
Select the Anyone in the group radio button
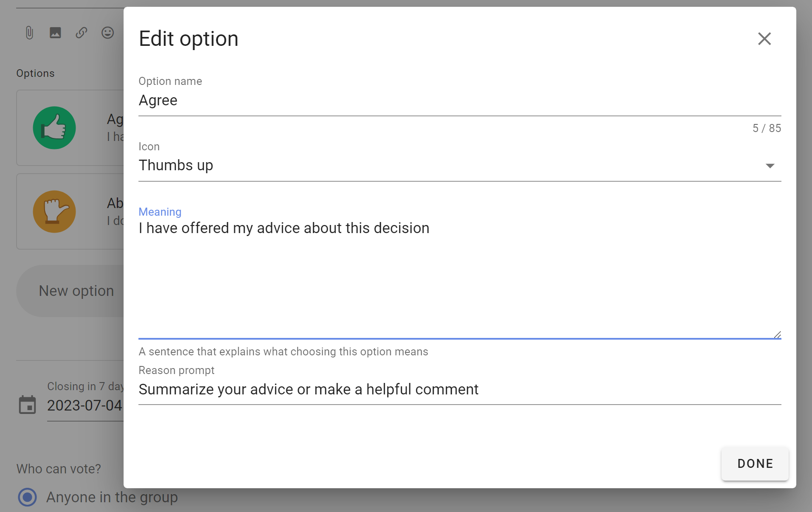[28, 497]
